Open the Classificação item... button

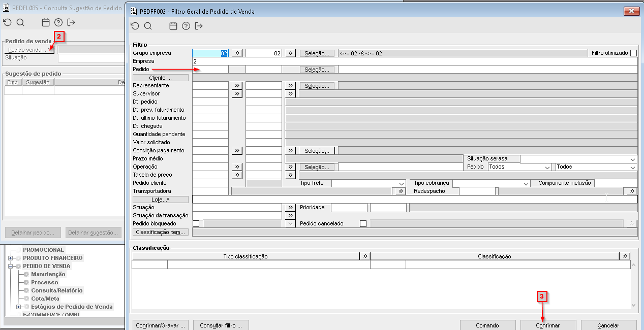(x=161, y=232)
